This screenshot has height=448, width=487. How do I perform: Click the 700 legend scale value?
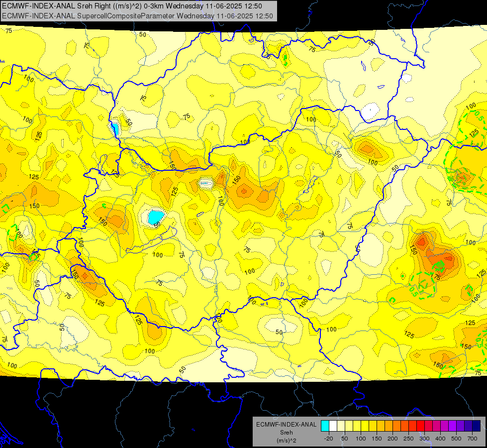click(472, 439)
